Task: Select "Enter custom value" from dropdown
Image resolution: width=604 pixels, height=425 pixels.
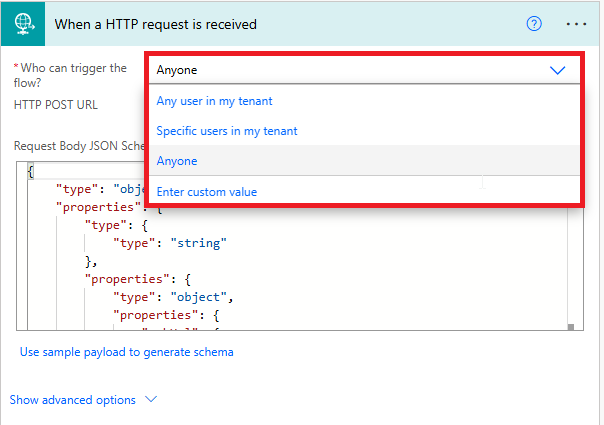Action: [x=207, y=192]
